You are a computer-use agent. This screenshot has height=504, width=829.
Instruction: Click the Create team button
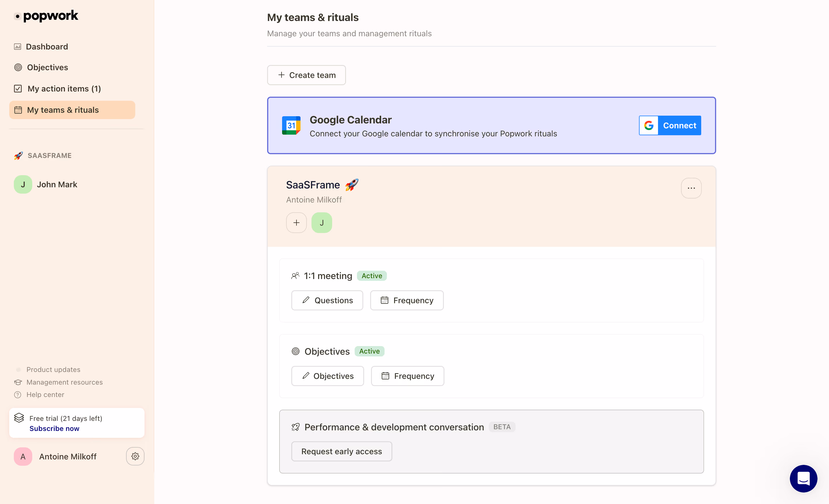307,75
